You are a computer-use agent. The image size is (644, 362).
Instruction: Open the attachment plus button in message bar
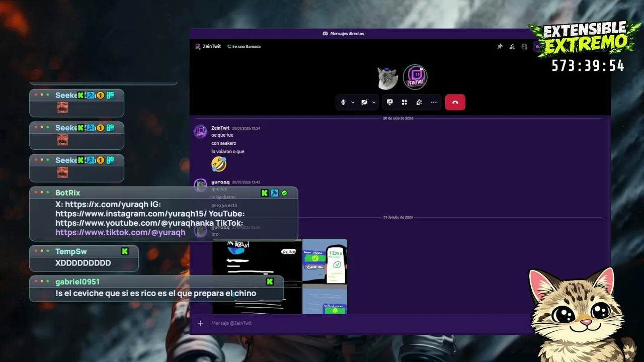(x=200, y=323)
